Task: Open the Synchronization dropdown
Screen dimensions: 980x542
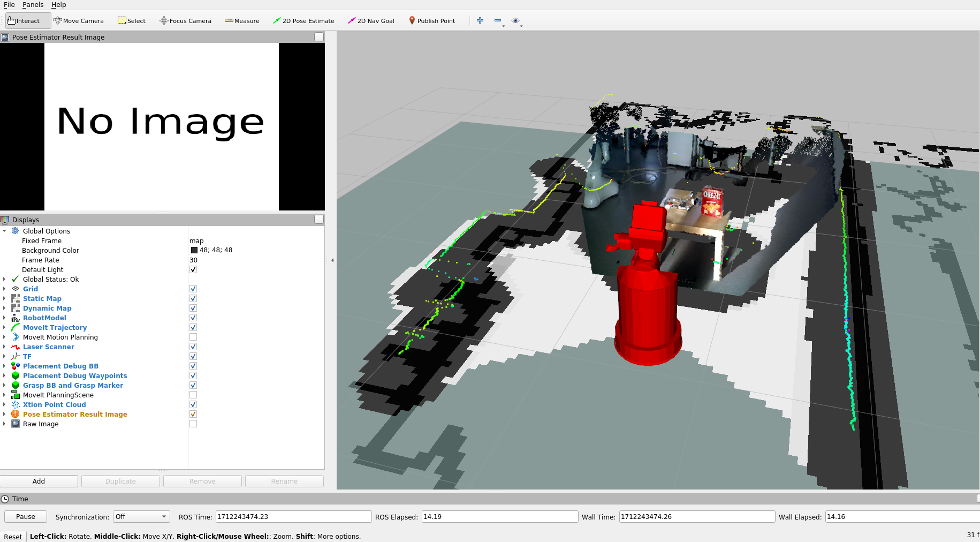Action: coord(141,517)
